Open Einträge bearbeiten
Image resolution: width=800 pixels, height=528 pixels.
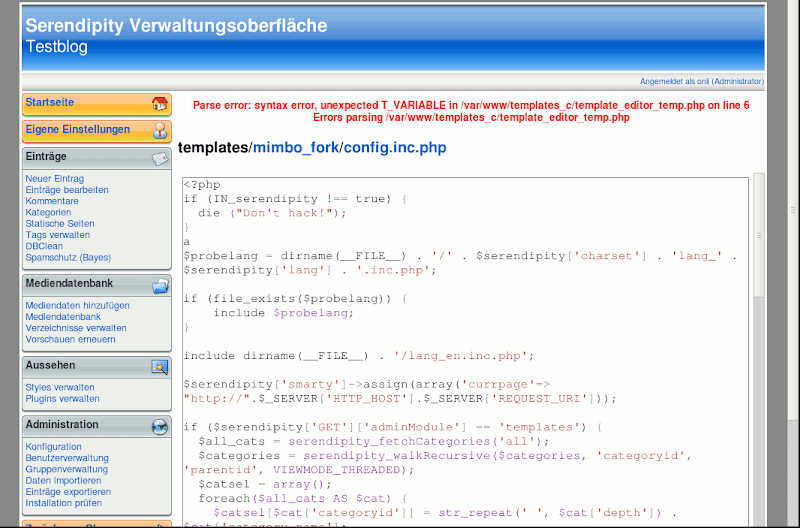tap(67, 190)
